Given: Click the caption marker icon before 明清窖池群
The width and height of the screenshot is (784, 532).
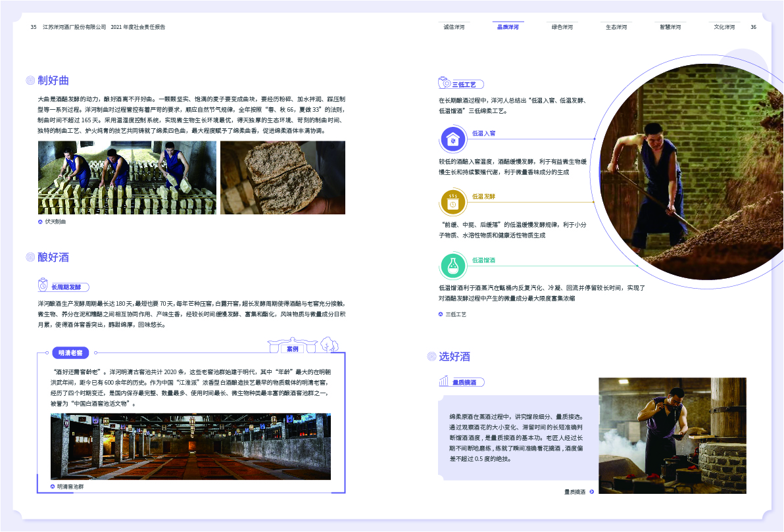Looking at the screenshot, I should (53, 487).
